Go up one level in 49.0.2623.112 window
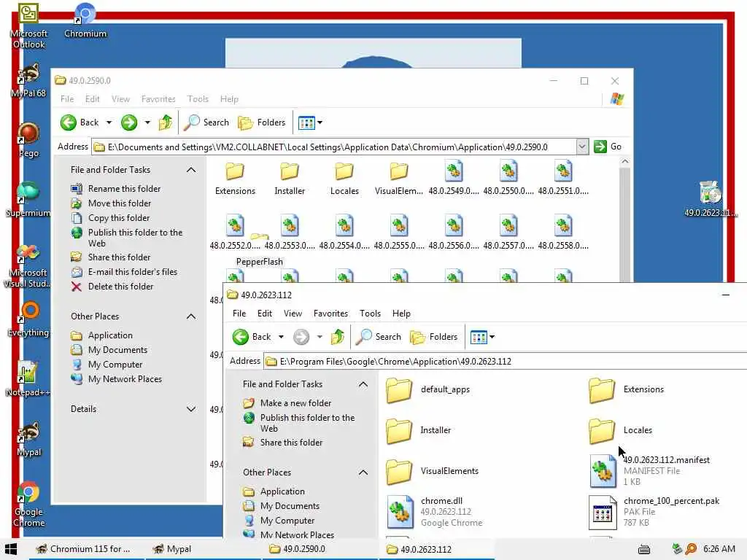The width and height of the screenshot is (747, 560). (x=337, y=337)
